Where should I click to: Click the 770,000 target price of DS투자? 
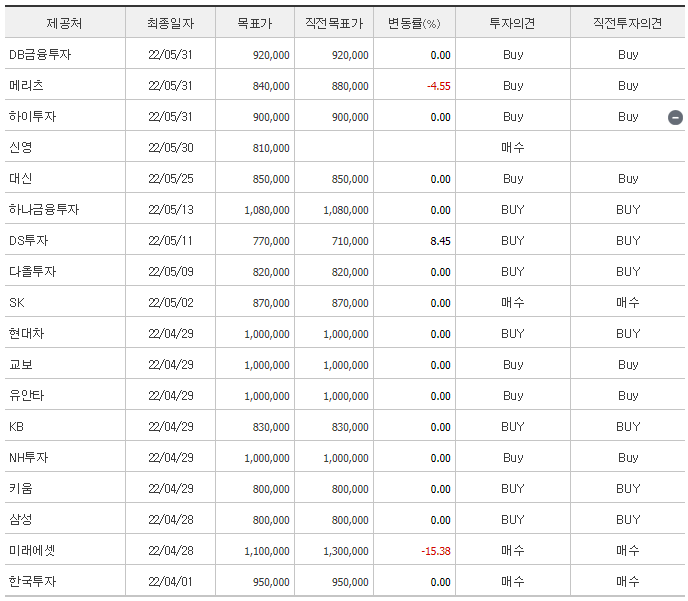click(271, 241)
